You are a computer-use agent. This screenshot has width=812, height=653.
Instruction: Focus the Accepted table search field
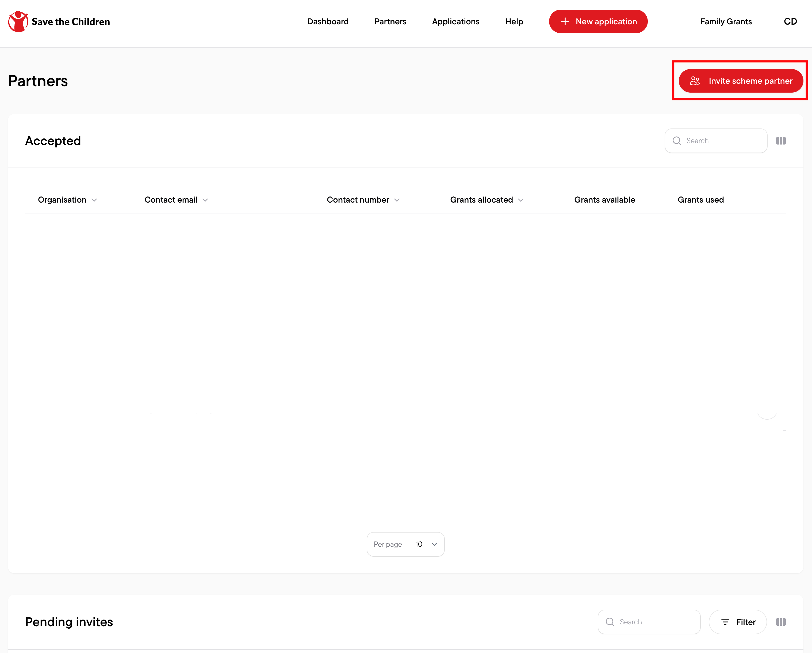(716, 141)
